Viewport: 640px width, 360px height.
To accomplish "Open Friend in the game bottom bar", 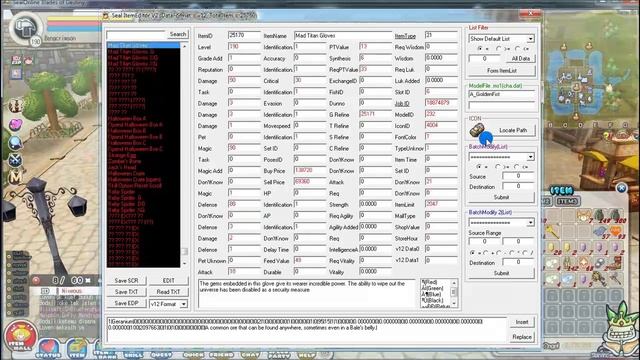I will [x=222, y=355].
